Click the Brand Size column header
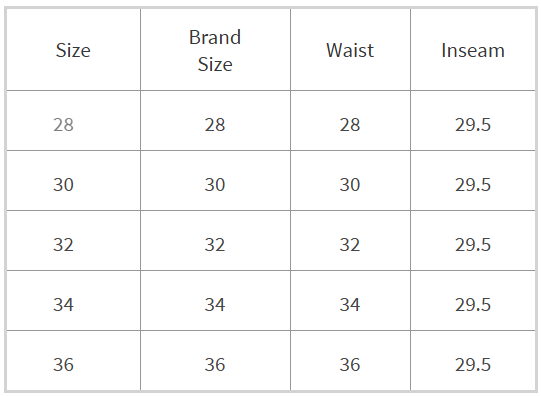Screen dimensions: 541x396 coord(215,51)
